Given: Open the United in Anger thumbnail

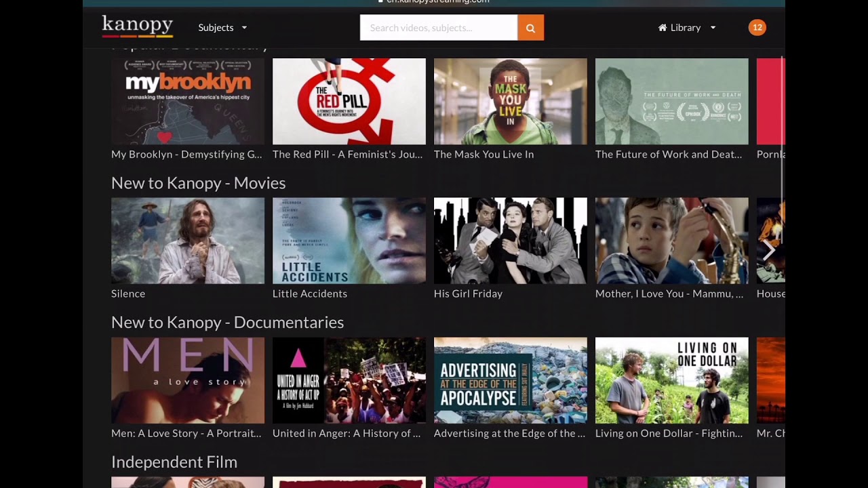Looking at the screenshot, I should (349, 380).
